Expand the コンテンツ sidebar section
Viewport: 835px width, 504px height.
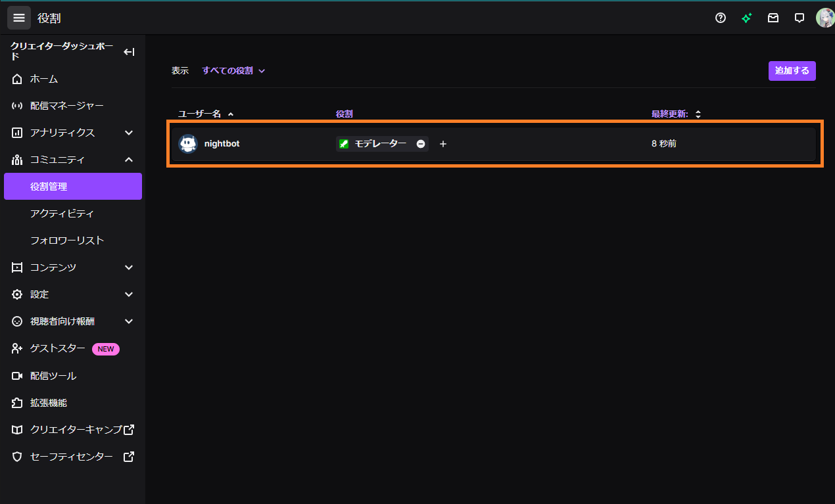129,267
